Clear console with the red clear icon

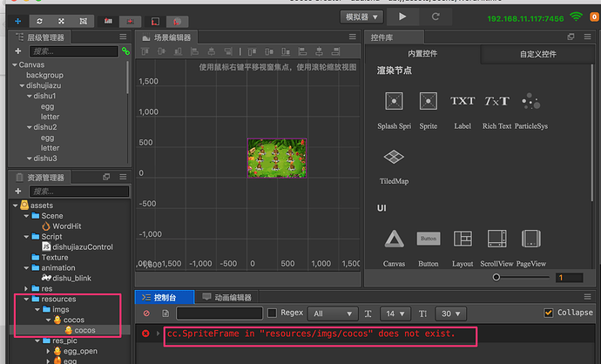pyautogui.click(x=146, y=313)
